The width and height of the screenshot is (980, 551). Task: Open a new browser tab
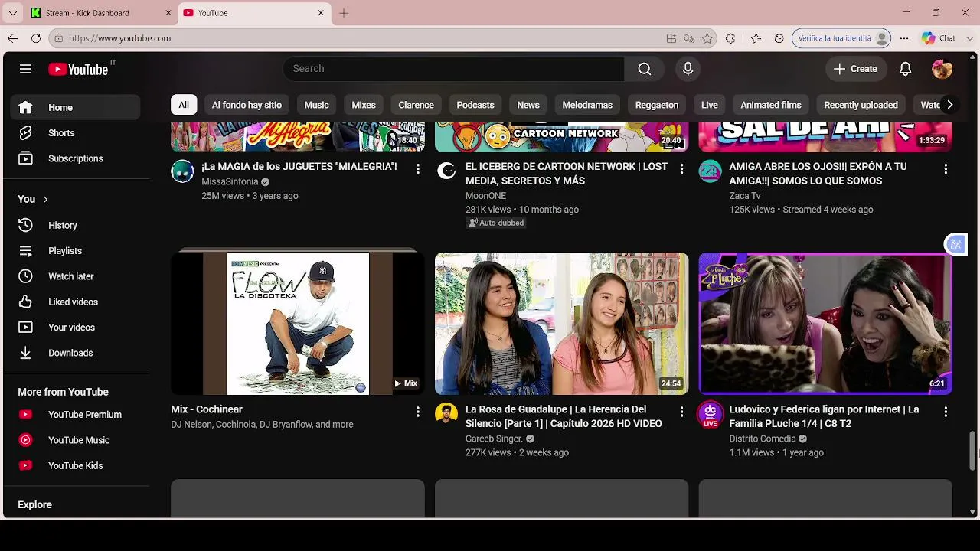pos(344,13)
